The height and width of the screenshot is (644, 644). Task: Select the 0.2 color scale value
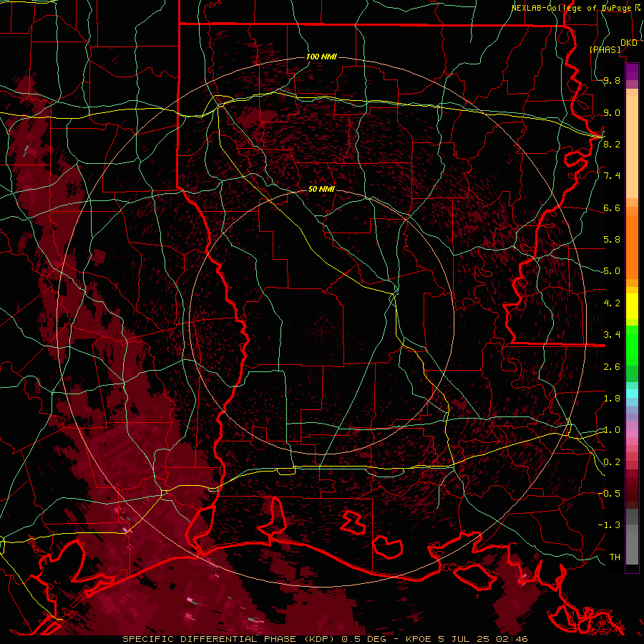pyautogui.click(x=612, y=462)
